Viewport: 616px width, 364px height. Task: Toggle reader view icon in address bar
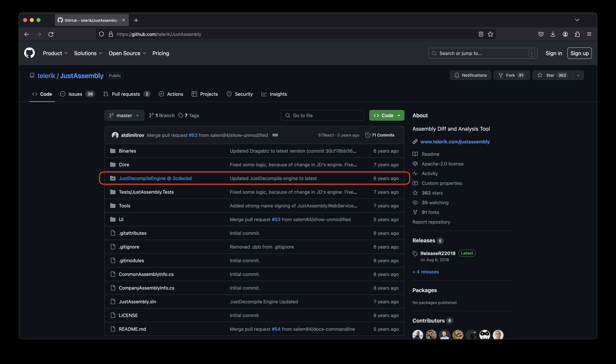481,34
